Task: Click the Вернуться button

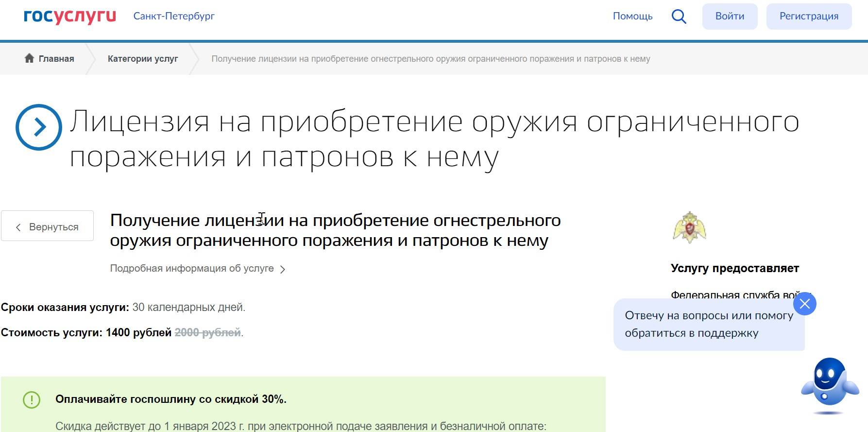Action: tap(47, 225)
